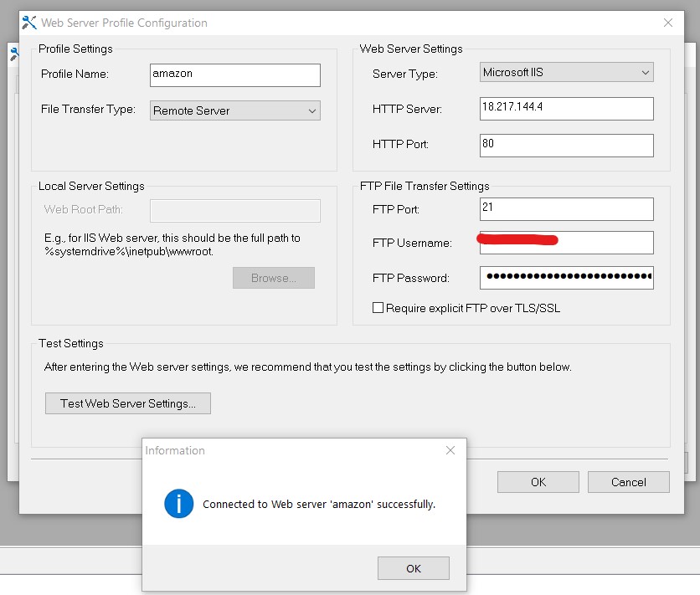Click the wrench icon in the title bar
The width and height of the screenshot is (700, 595).
point(30,23)
